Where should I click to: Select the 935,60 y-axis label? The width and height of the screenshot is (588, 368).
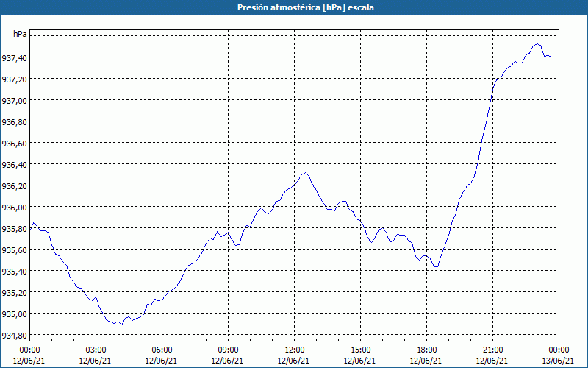13,250
